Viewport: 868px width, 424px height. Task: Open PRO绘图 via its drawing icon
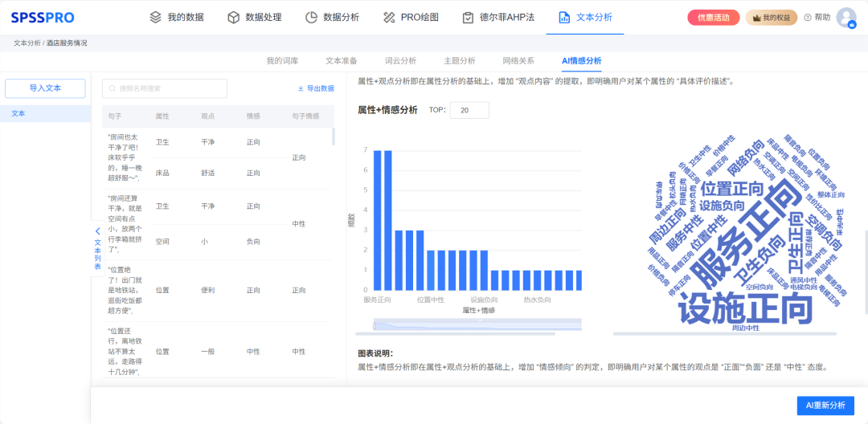coord(390,17)
